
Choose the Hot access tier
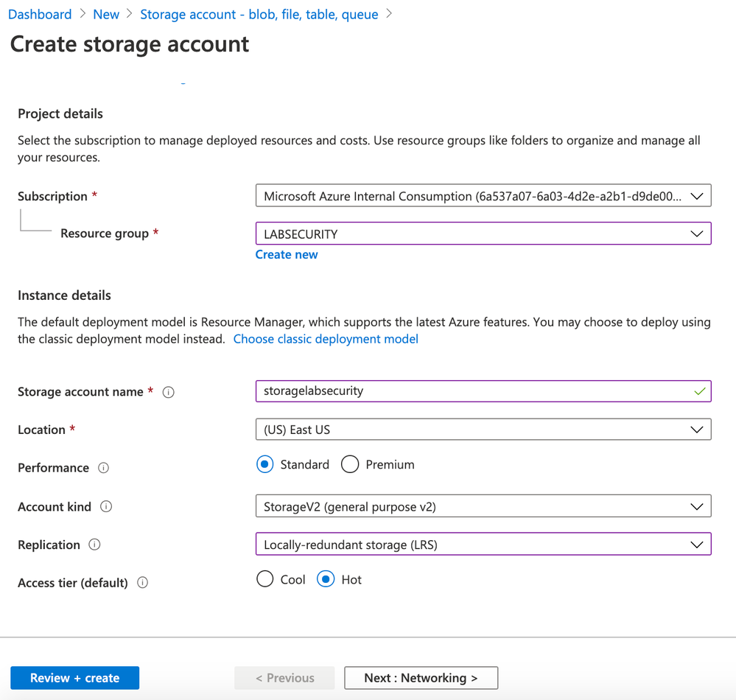point(326,580)
